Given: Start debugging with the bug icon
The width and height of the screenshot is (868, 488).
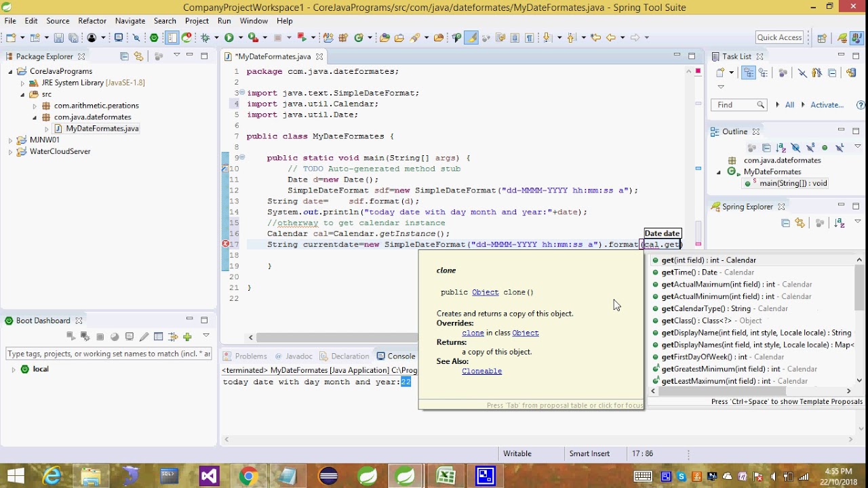Looking at the screenshot, I should click(205, 38).
